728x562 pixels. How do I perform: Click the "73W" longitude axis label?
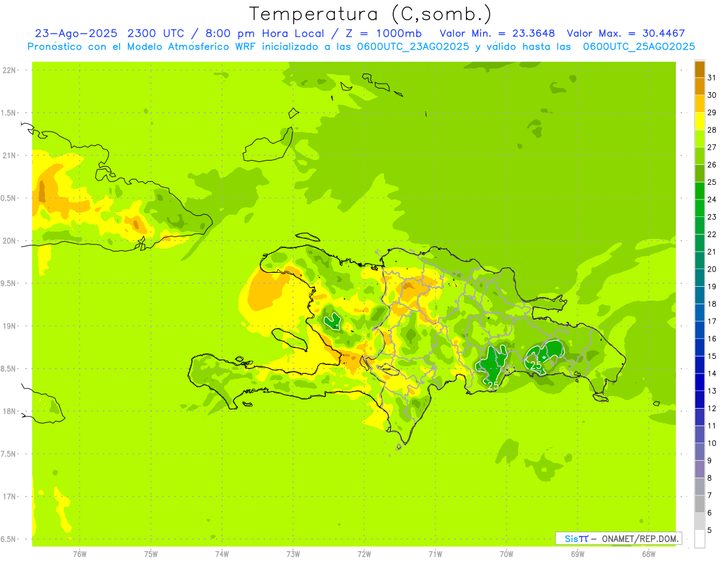(293, 554)
